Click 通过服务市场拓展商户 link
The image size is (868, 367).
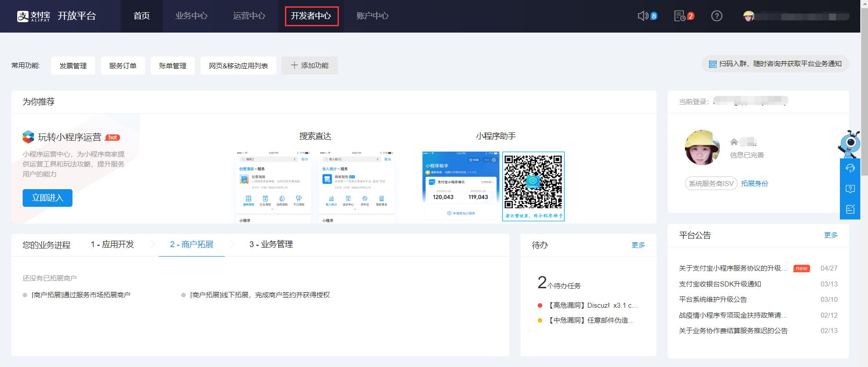point(81,295)
